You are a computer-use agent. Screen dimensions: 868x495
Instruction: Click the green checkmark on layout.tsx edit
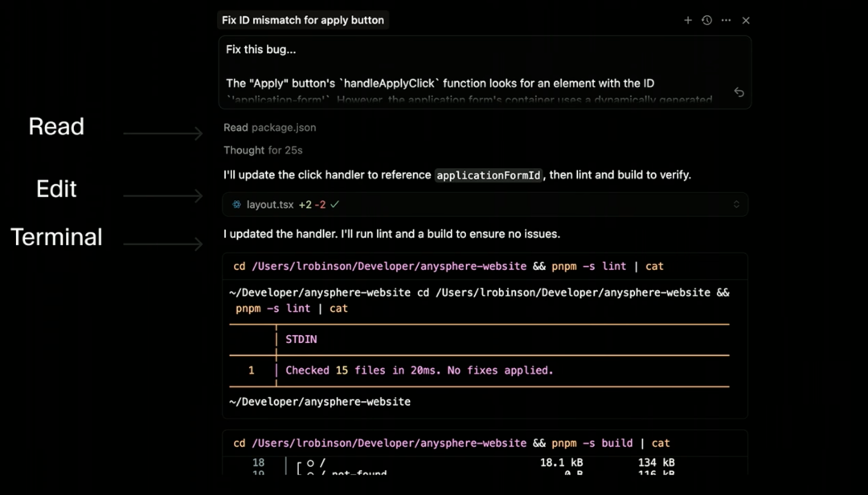(x=334, y=205)
